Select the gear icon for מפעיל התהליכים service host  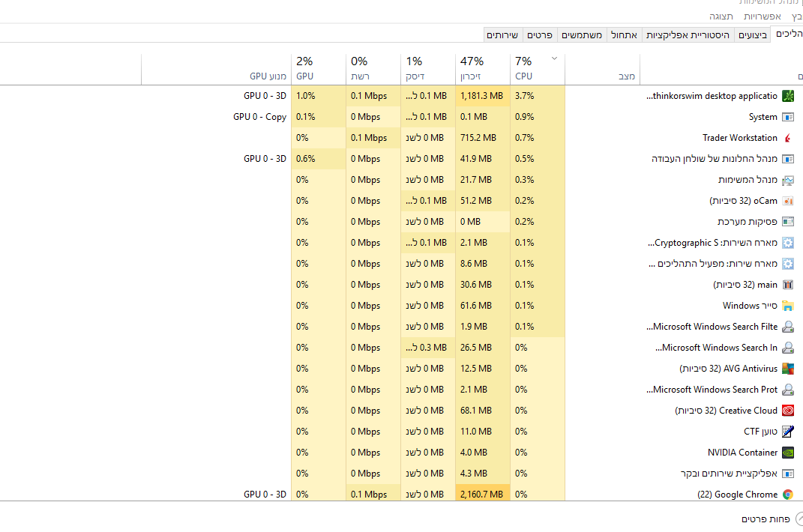(788, 264)
